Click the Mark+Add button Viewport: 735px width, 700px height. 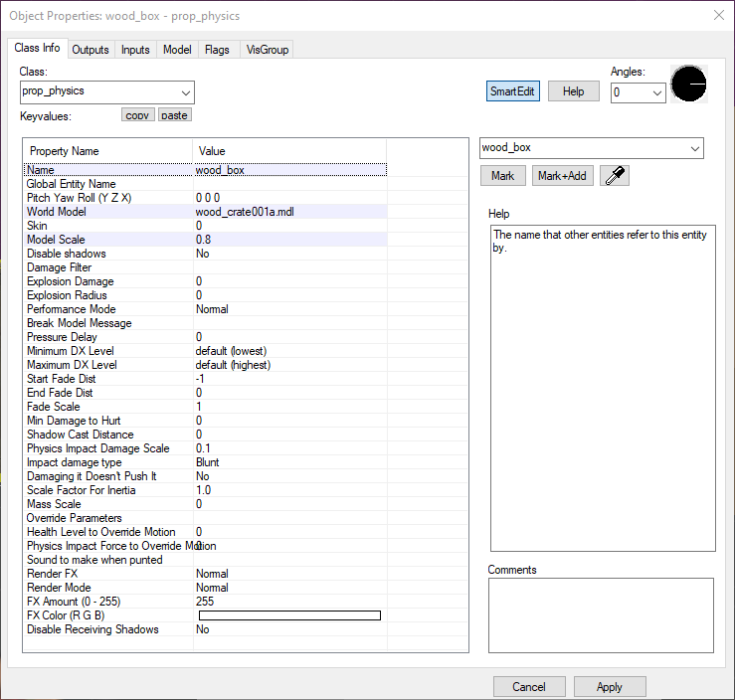563,176
